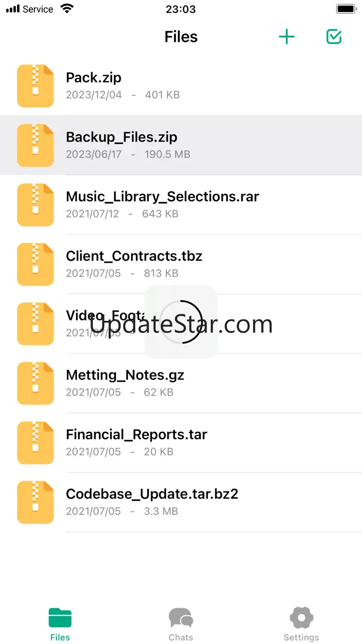Click the Client_Contracts.tbz archive icon
Image resolution: width=362 pixels, height=644 pixels.
[x=36, y=264]
